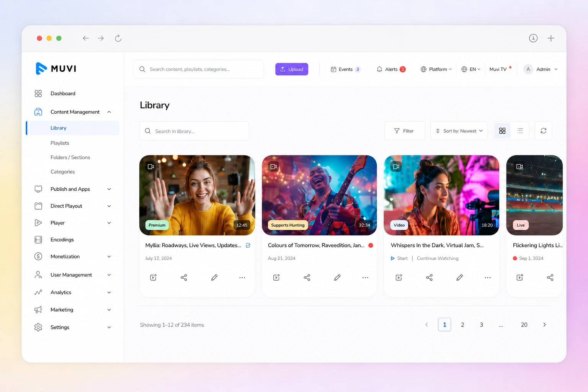The height and width of the screenshot is (392, 588).
Task: Click the Search in library field
Action: pos(194,131)
